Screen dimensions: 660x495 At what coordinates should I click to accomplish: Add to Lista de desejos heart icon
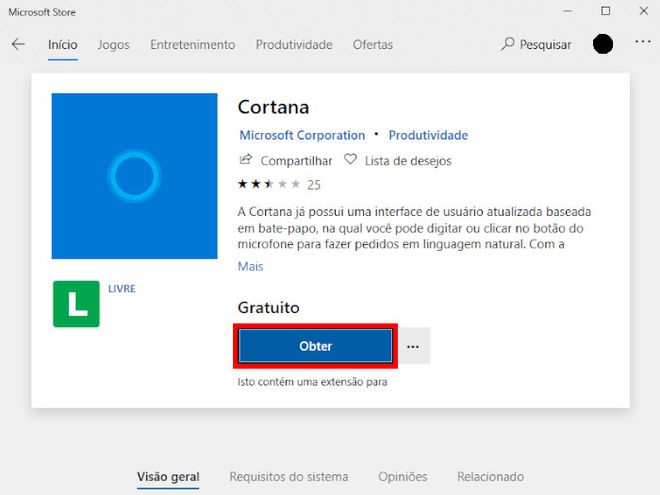(350, 160)
